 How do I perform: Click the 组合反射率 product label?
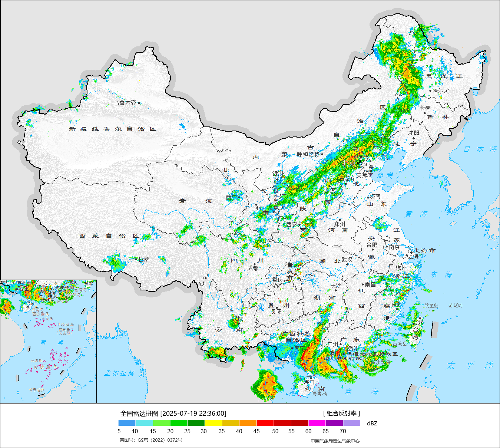pyautogui.click(x=341, y=413)
